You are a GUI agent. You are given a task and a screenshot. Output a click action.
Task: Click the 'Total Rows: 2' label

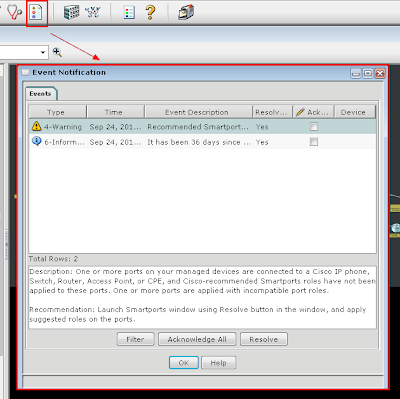(x=53, y=259)
